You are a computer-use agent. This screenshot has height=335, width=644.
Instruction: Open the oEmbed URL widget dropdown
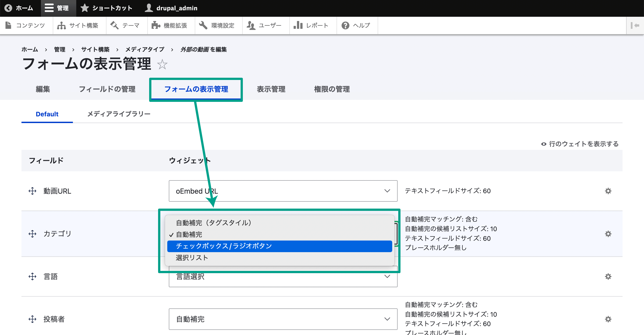pos(283,191)
